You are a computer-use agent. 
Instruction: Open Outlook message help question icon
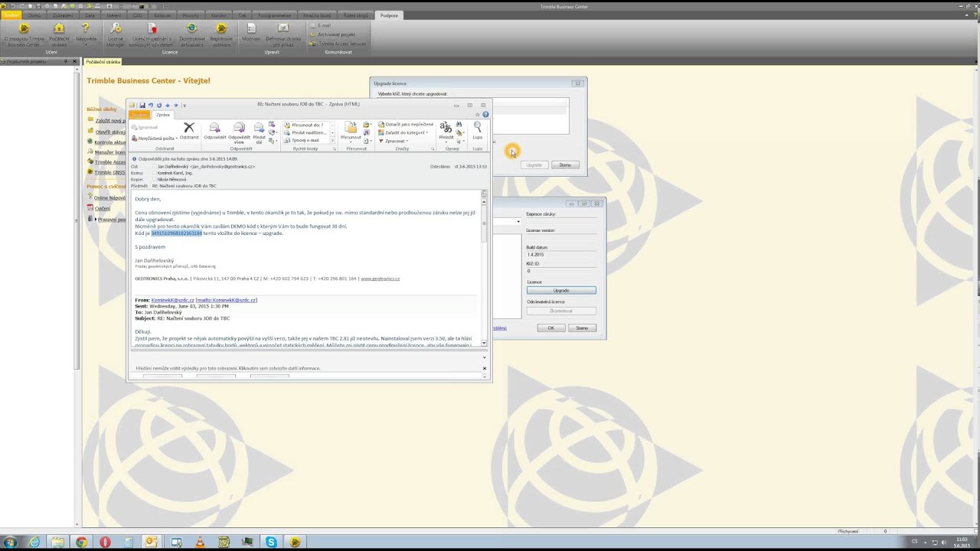485,115
